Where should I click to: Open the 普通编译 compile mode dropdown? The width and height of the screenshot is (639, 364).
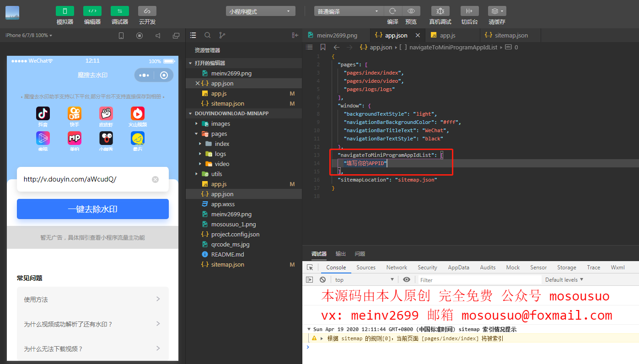[x=349, y=11]
